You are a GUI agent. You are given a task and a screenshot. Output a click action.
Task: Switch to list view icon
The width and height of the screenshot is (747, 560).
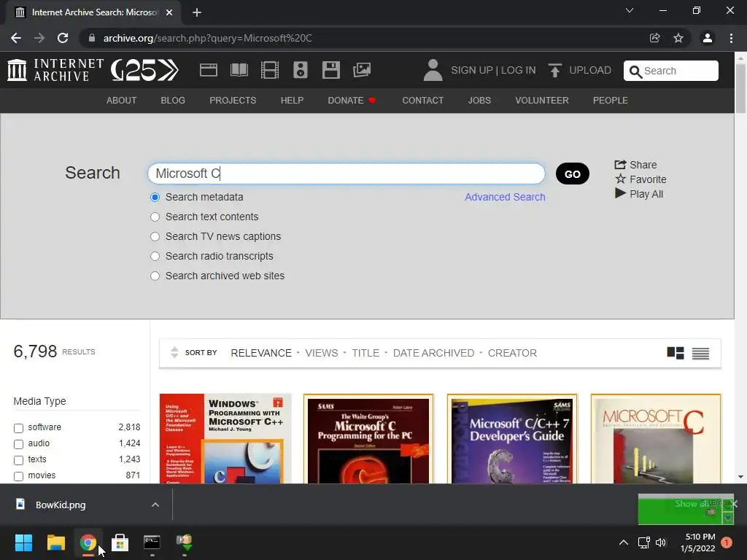(700, 354)
